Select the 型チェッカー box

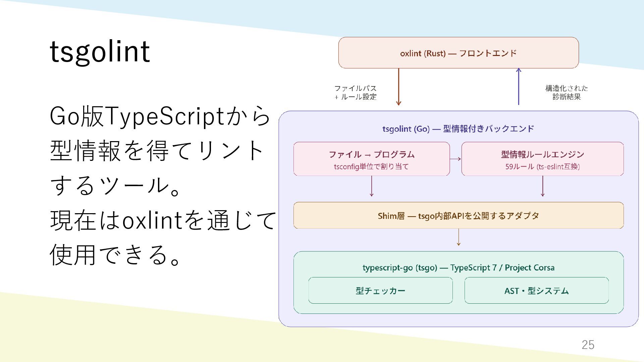pyautogui.click(x=380, y=291)
